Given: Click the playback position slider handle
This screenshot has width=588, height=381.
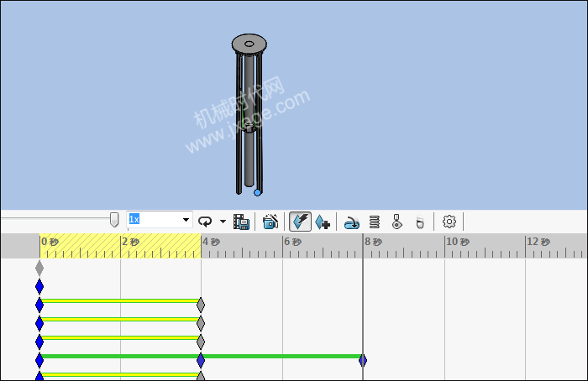Looking at the screenshot, I should pos(114,220).
